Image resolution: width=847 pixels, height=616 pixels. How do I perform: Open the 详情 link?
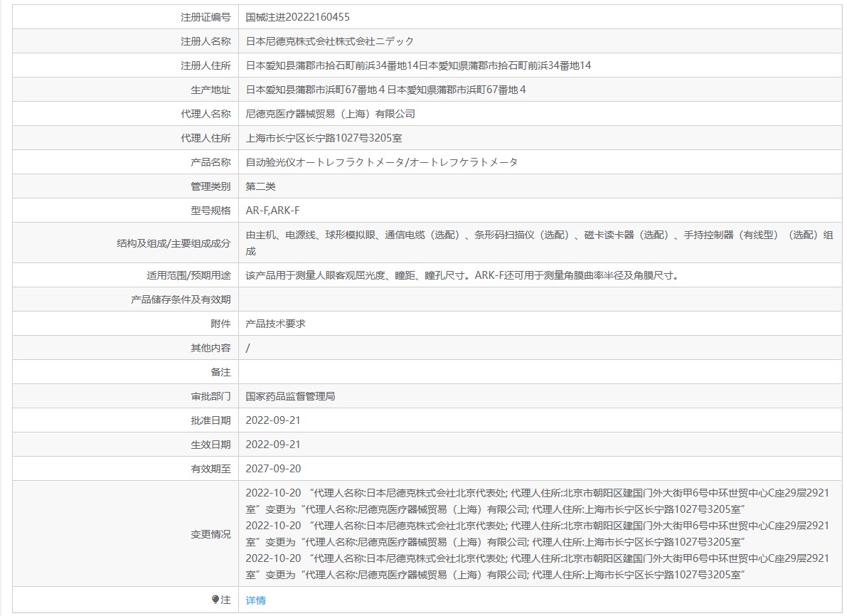tap(255, 600)
